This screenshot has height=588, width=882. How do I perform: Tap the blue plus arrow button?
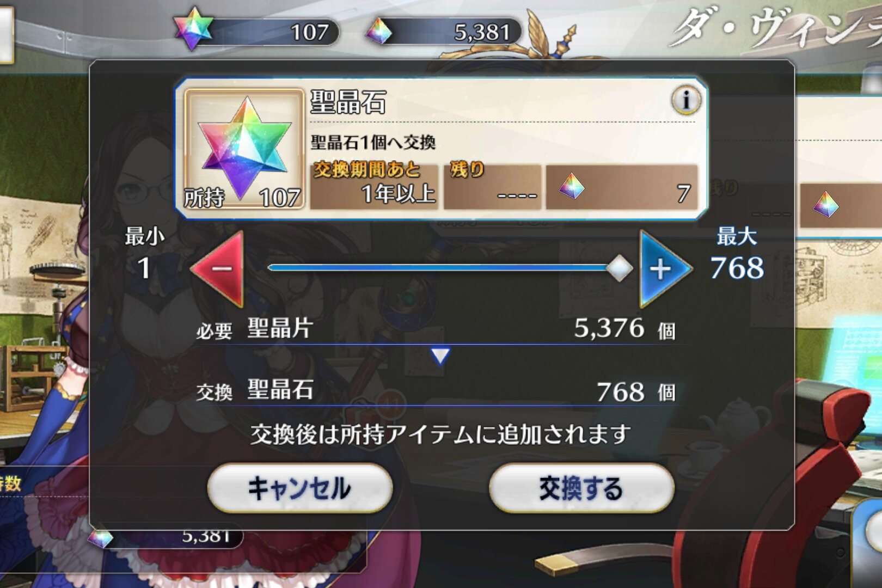tap(665, 268)
